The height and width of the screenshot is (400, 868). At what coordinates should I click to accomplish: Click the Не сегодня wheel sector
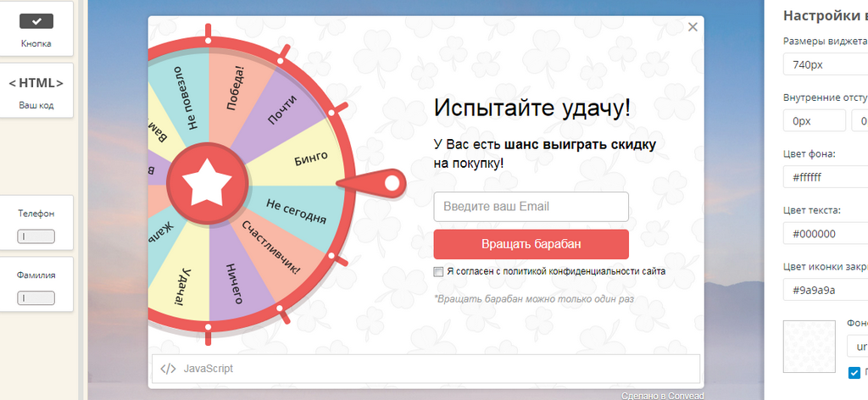296,211
